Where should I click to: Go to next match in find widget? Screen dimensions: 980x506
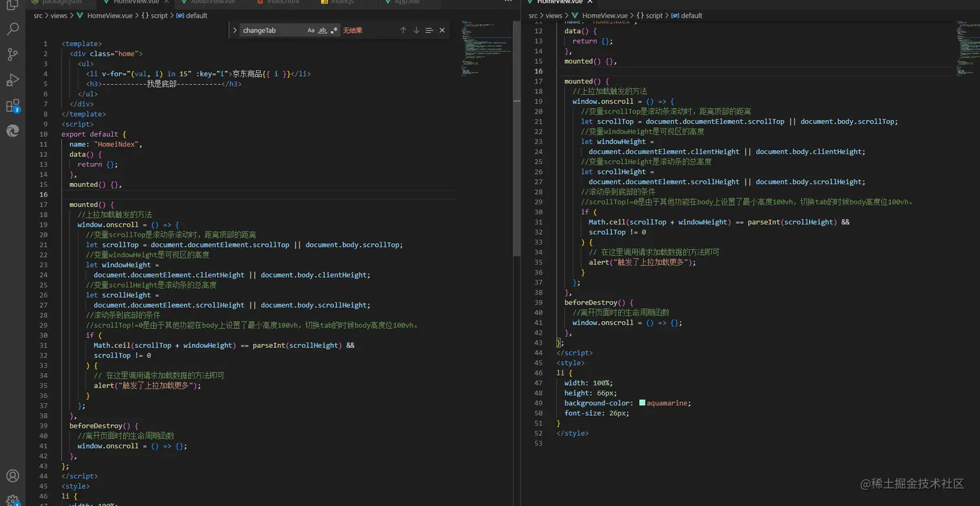[x=416, y=30]
